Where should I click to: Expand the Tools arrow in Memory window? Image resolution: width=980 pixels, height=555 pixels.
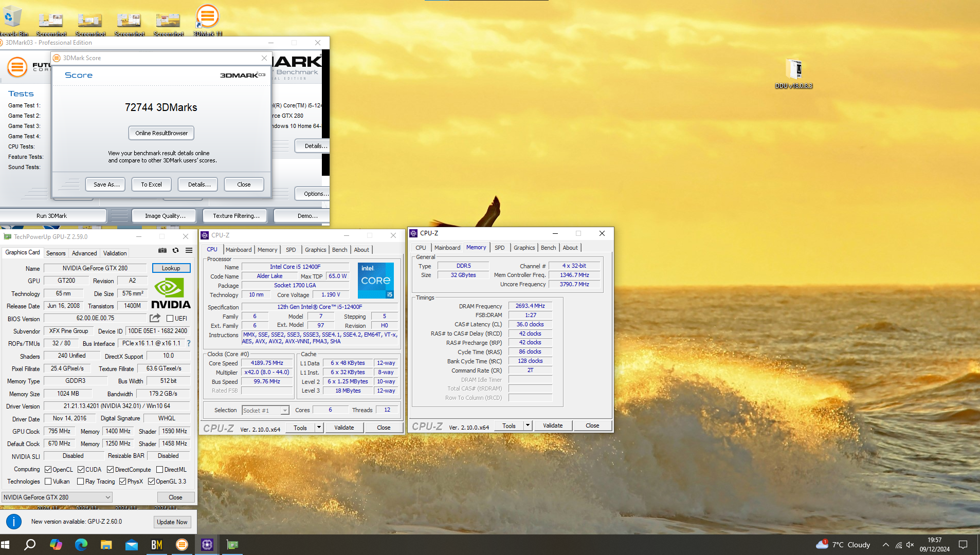click(x=528, y=425)
